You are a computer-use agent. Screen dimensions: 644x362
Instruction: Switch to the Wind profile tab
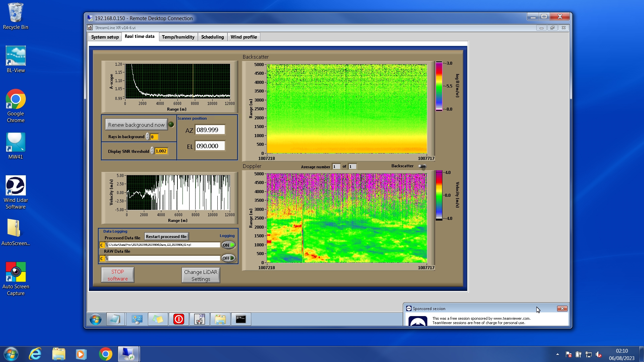(x=244, y=37)
